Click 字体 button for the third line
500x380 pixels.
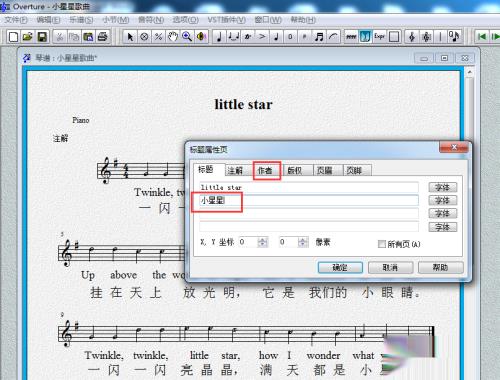[x=443, y=213]
